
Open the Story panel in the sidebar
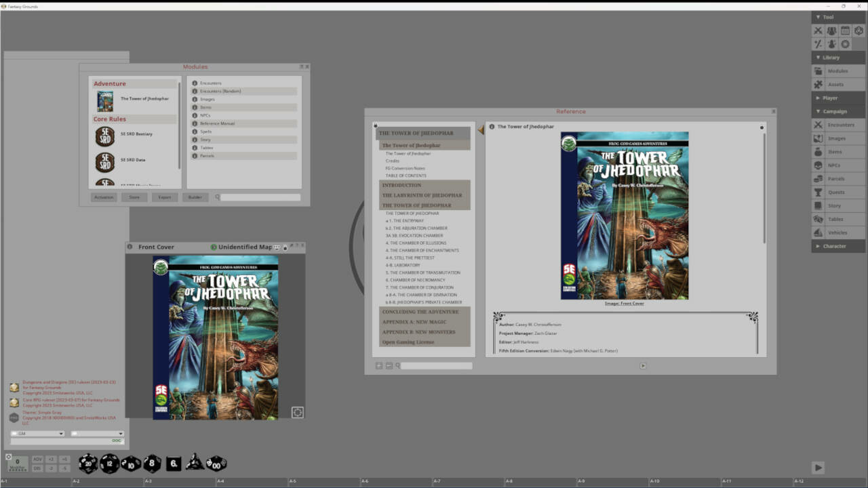[837, 205]
